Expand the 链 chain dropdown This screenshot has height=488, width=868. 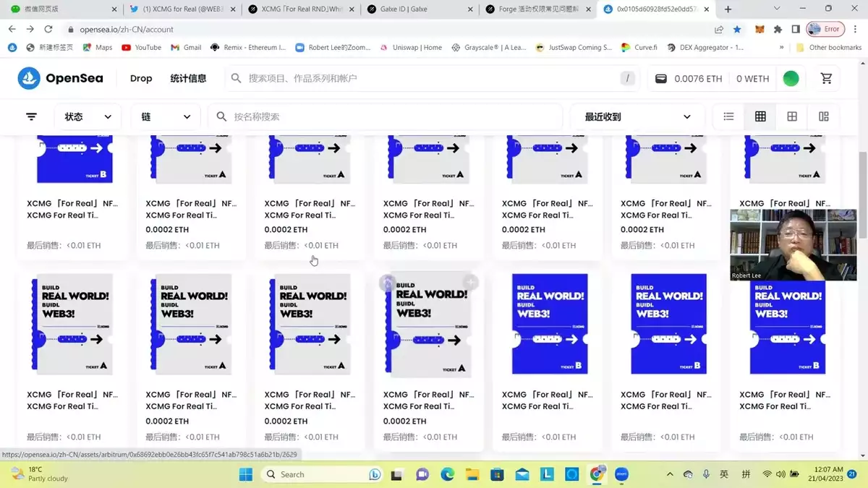coord(166,116)
